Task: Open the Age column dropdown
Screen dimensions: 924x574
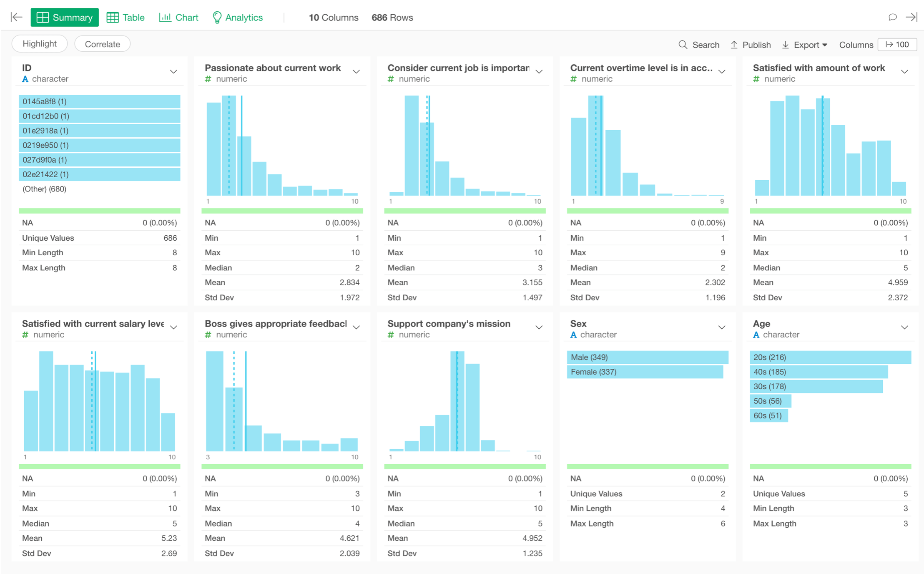Action: (905, 327)
